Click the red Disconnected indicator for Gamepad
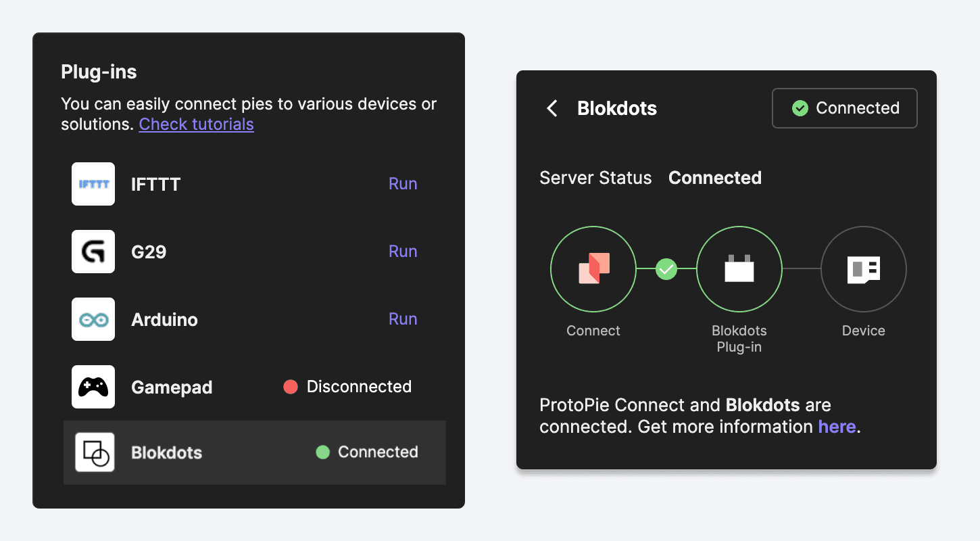Image resolution: width=980 pixels, height=541 pixels. click(x=291, y=386)
